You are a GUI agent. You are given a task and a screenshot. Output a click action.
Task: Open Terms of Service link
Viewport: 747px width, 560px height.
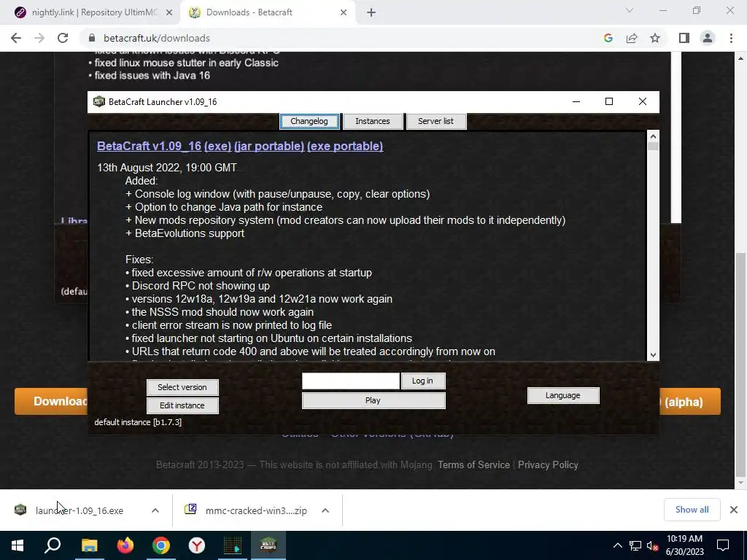pos(473,464)
